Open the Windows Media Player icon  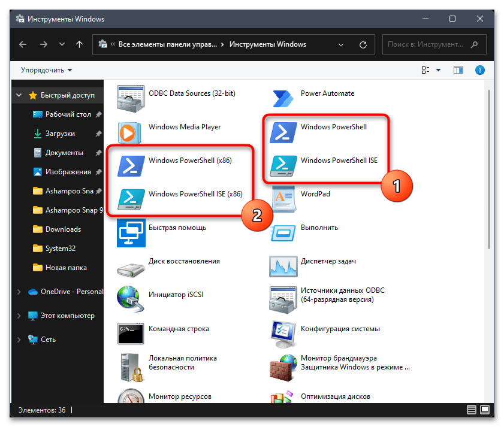(129, 133)
